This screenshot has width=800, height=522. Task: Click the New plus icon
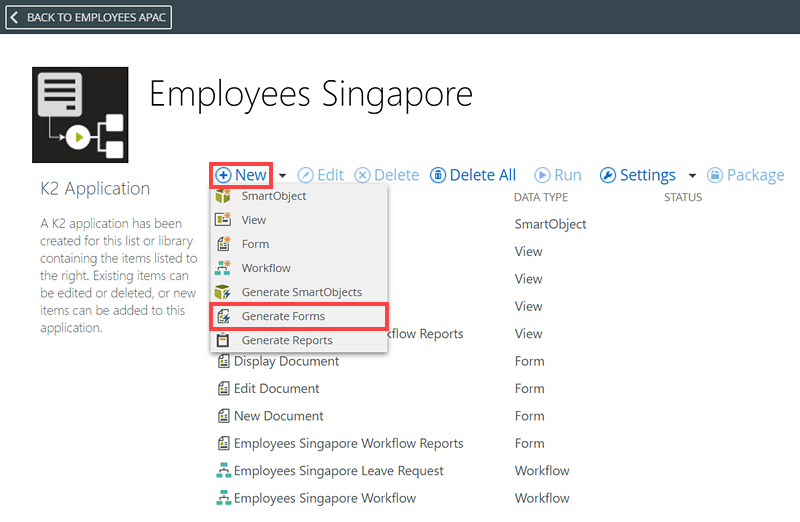223,175
